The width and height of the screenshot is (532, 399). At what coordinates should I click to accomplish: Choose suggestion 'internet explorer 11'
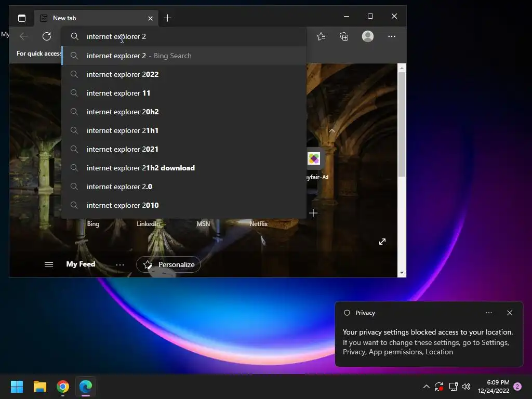pos(184,93)
